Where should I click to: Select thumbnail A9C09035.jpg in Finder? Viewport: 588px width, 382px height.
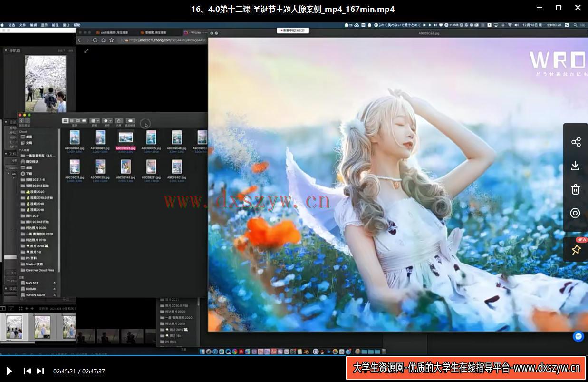(x=151, y=137)
